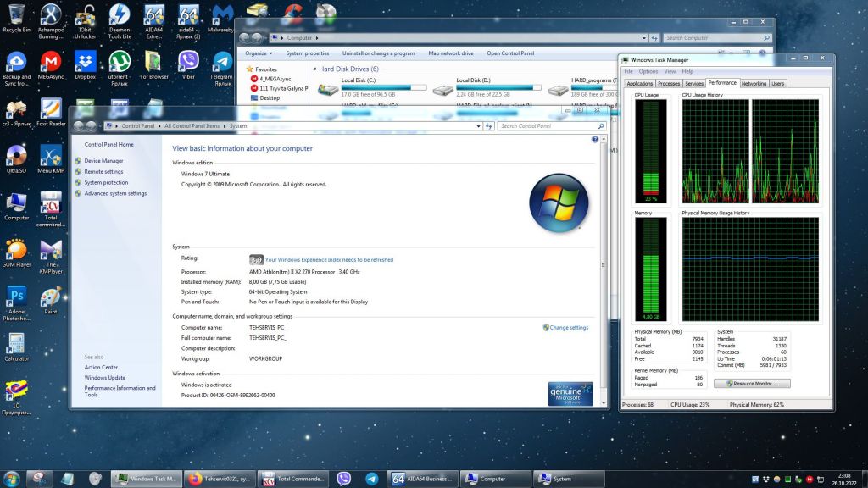Image resolution: width=868 pixels, height=488 pixels.
Task: Click Windows Experience Index refresh link
Action: click(329, 259)
